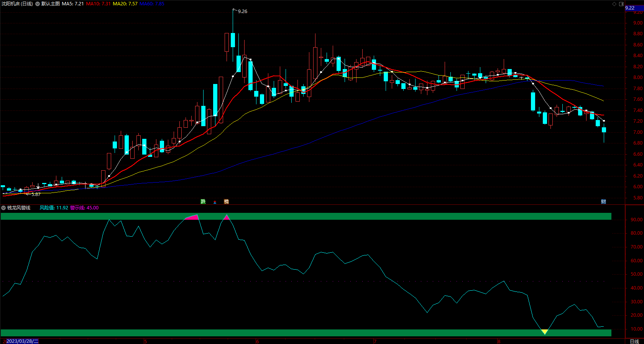Open the main chart indicator dropdown arrow
The image size is (644, 344).
[38, 4]
